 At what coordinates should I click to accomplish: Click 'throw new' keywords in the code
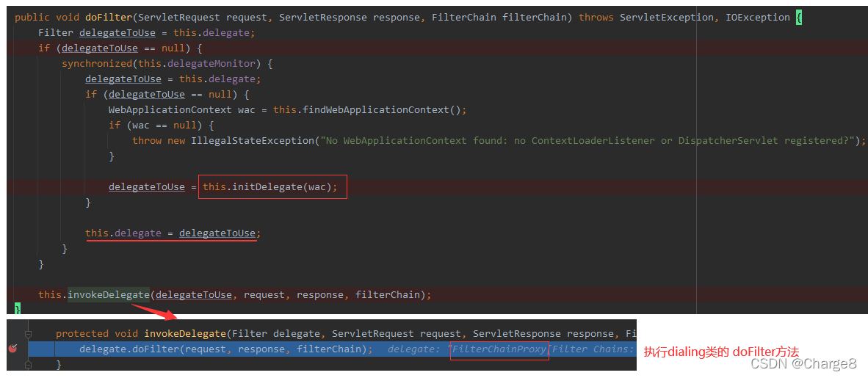coord(159,141)
